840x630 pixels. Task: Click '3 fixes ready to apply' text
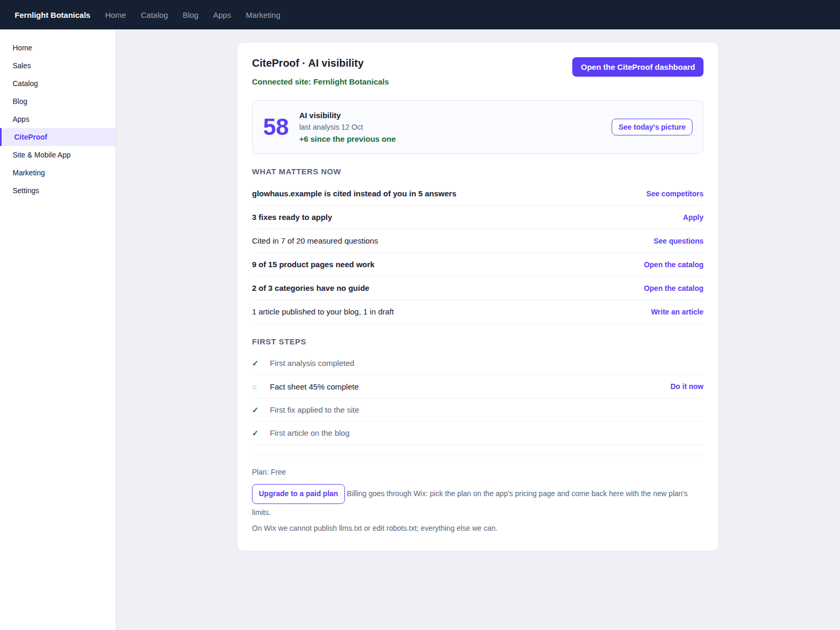292,217
